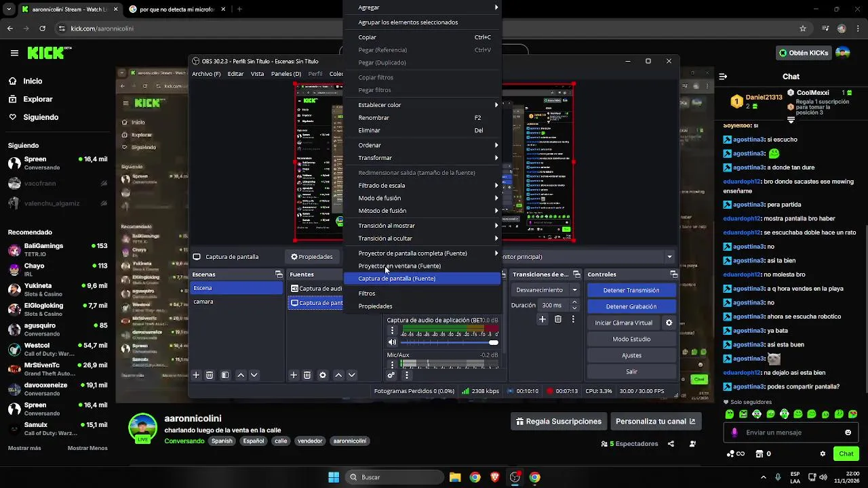The width and height of the screenshot is (868, 488).
Task: Move scene up in Escenas panel
Action: [x=241, y=375]
